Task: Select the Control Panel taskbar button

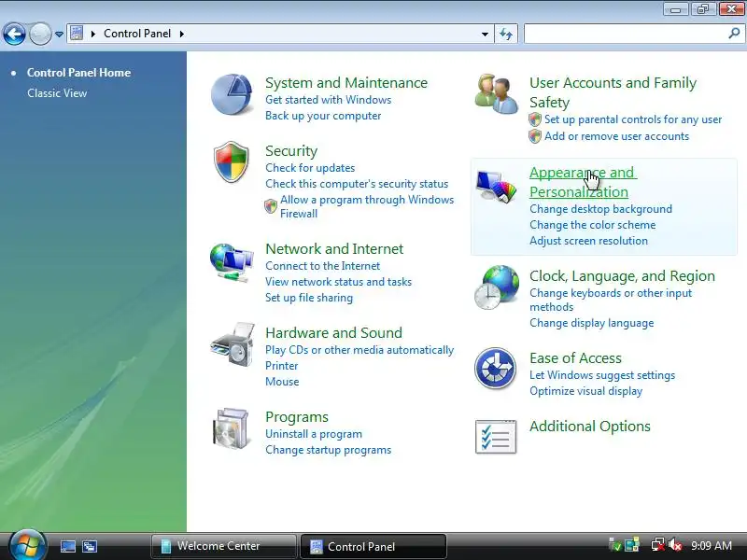Action: pyautogui.click(x=373, y=546)
